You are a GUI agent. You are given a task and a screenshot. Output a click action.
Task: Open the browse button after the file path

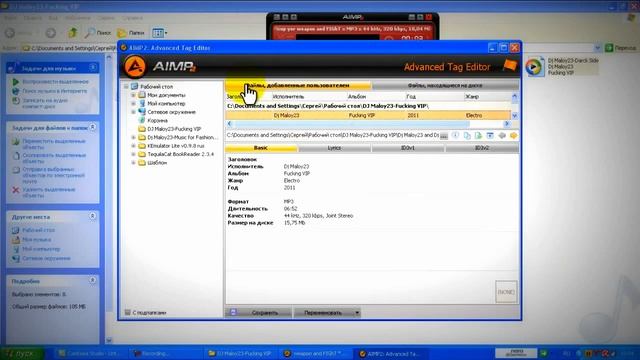[x=444, y=136]
